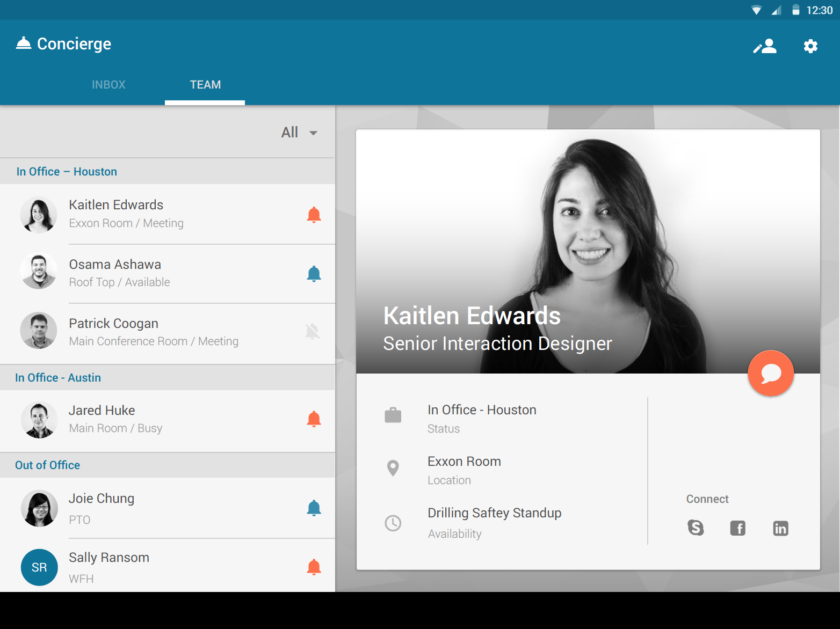Select Patrick Coogan in team list
The width and height of the screenshot is (840, 629).
click(x=168, y=333)
